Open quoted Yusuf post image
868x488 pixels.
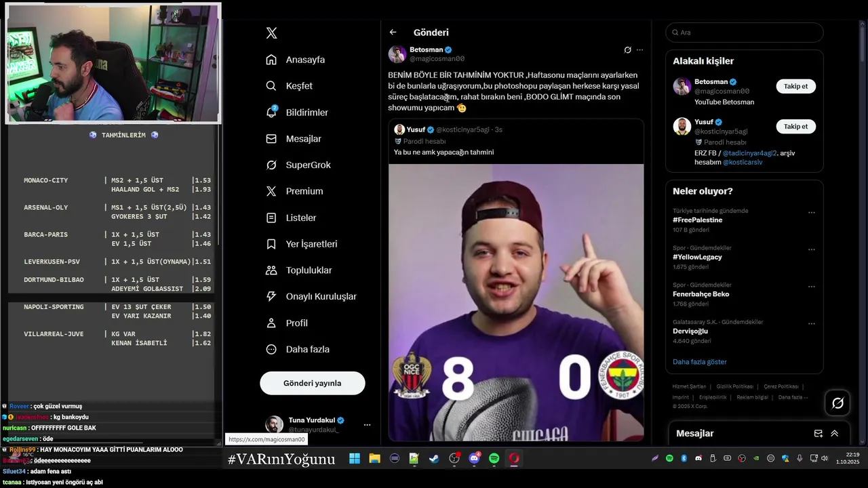pos(516,302)
